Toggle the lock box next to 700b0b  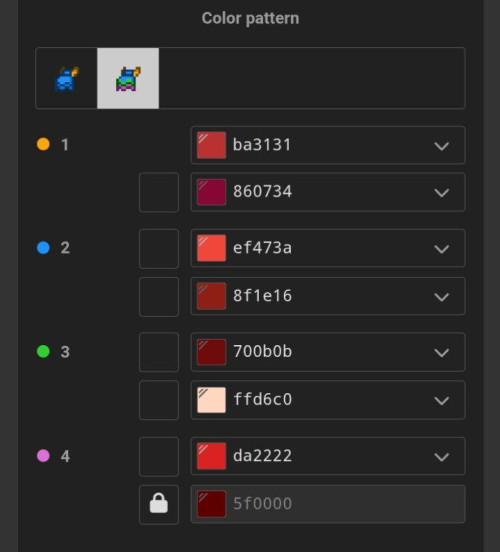159,352
